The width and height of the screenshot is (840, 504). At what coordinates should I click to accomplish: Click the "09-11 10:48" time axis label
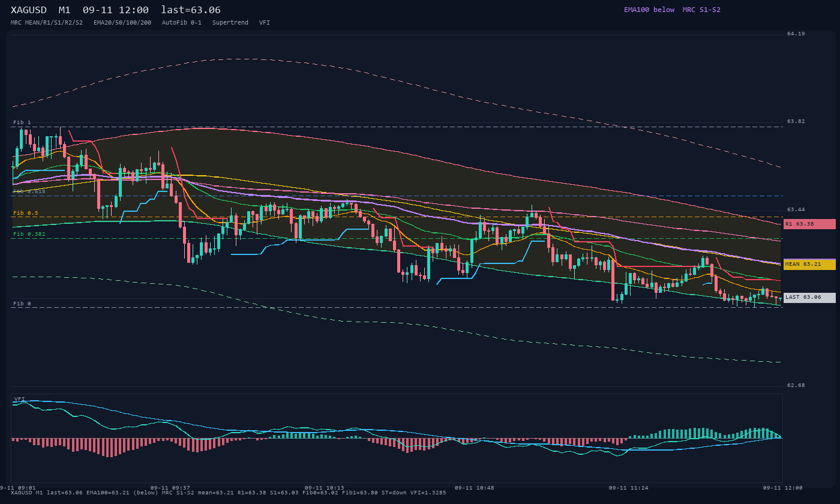(x=475, y=488)
